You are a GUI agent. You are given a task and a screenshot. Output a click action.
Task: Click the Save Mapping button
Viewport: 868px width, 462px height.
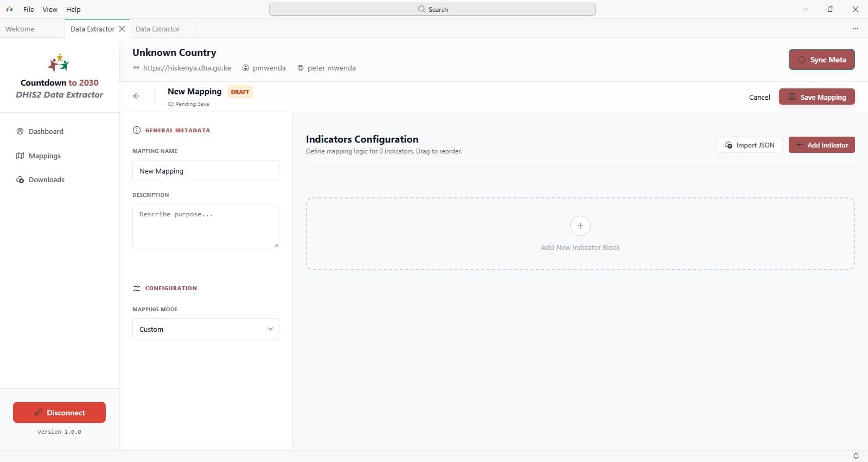click(817, 97)
